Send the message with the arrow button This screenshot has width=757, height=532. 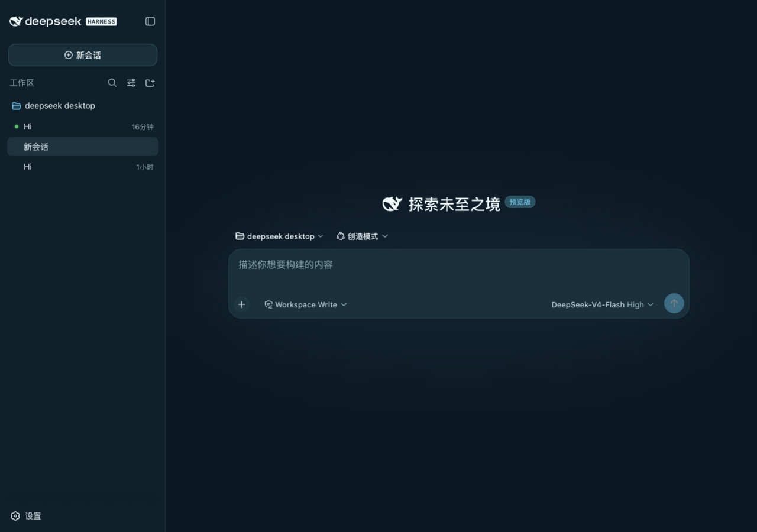click(x=674, y=303)
